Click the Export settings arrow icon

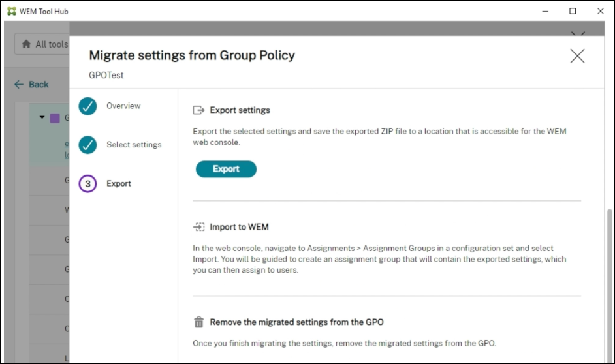coord(199,110)
